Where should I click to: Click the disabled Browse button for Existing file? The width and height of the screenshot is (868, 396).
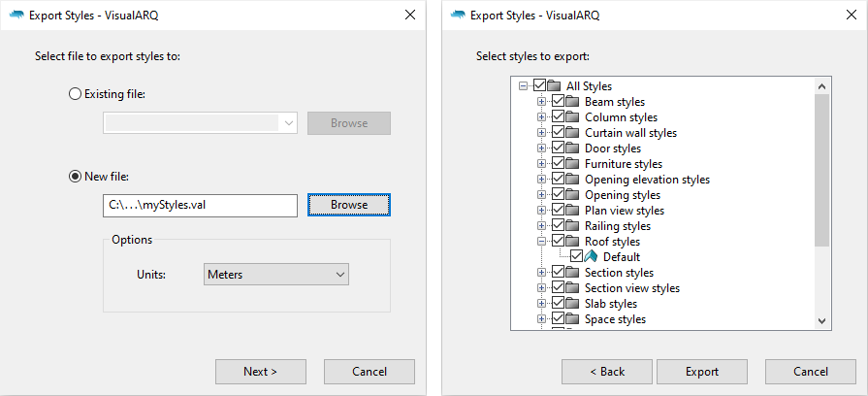[x=349, y=123]
